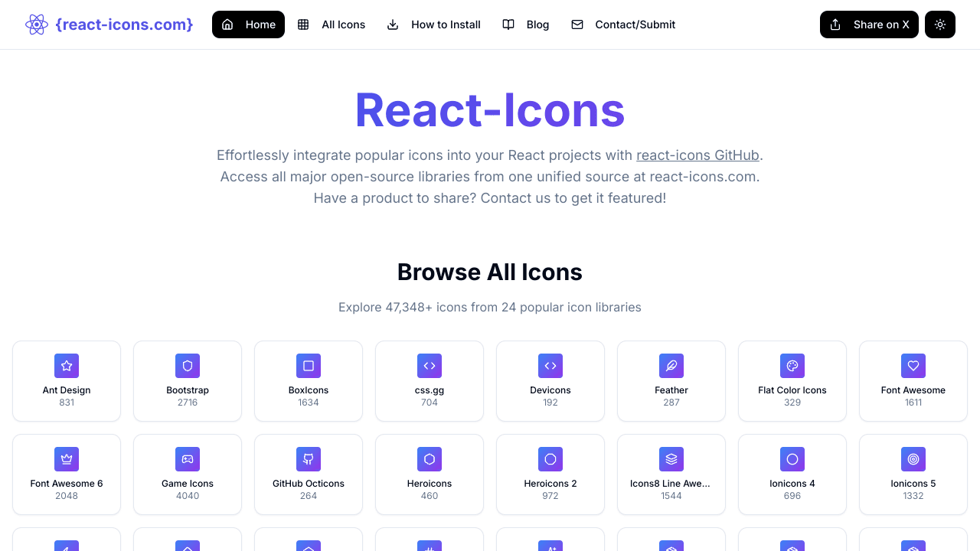Click the css.gg code brackets icon
Screen dimensions: 980x551
pos(430,366)
